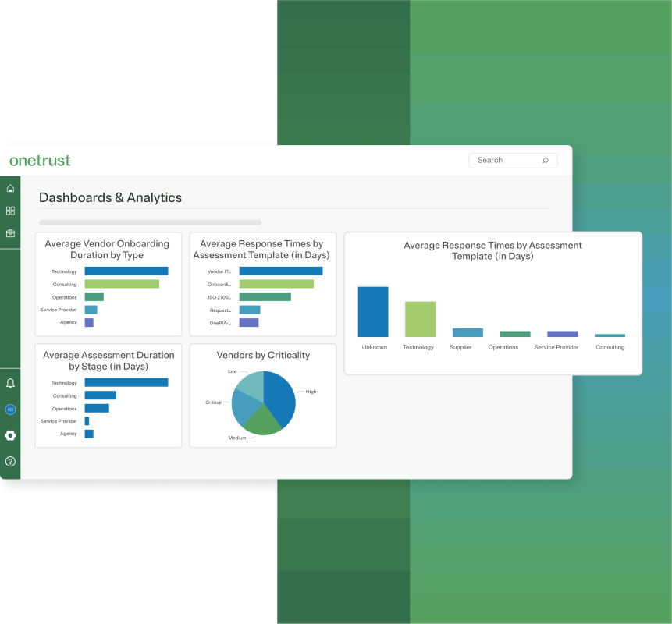Click the Dashboards & Analytics heading
The height and width of the screenshot is (624, 672).
pos(110,197)
